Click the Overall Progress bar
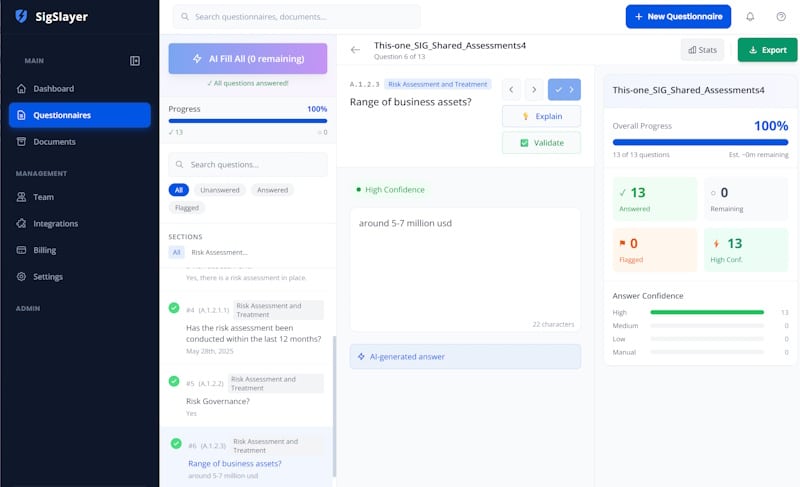This screenshot has height=487, width=800. point(701,142)
